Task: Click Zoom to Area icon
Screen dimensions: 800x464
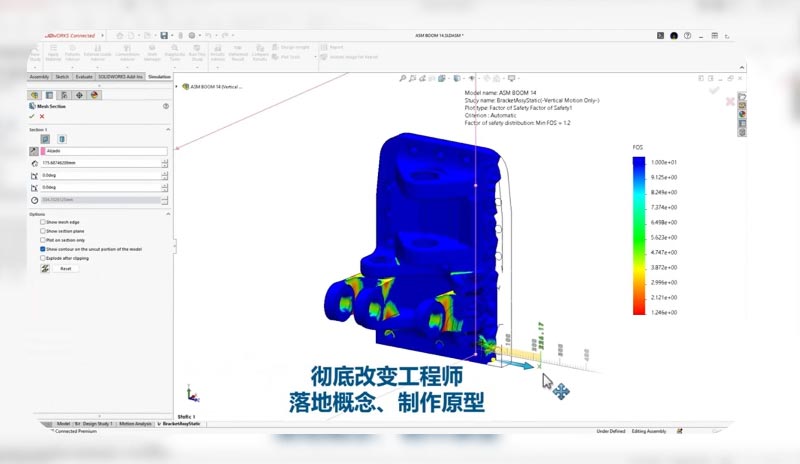Action: click(412, 78)
